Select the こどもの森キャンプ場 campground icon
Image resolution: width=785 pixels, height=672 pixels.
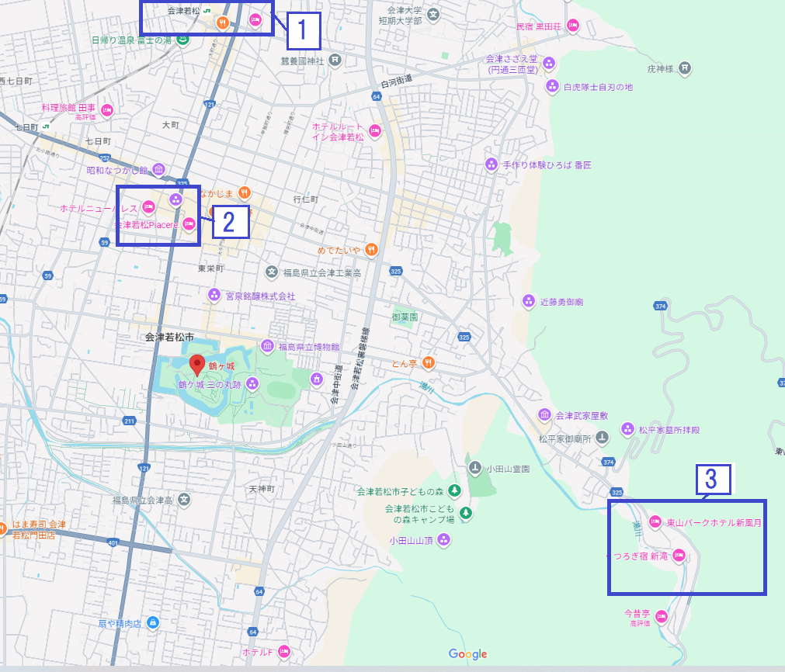(x=466, y=514)
